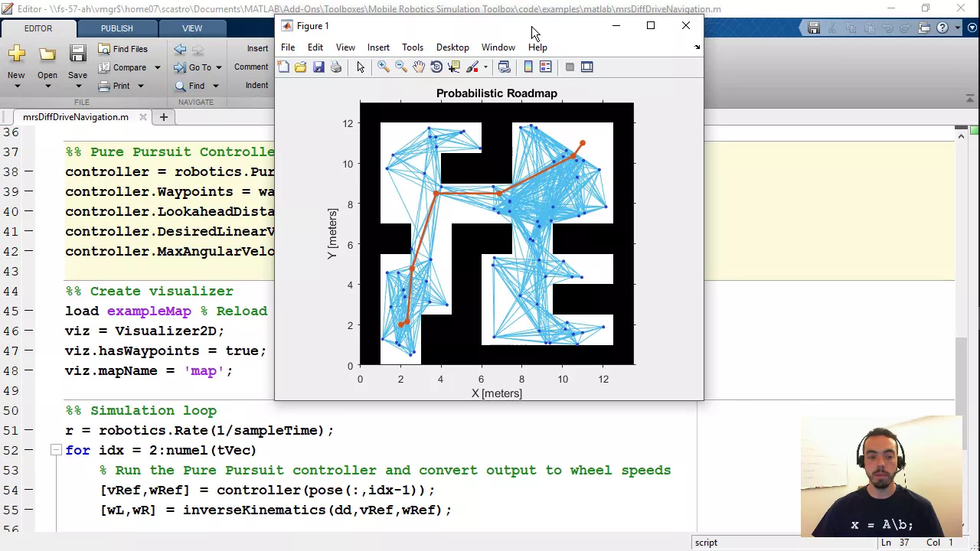The height and width of the screenshot is (551, 980).
Task: Click quick access Save icon in MATLAB toolbar
Action: [814, 28]
